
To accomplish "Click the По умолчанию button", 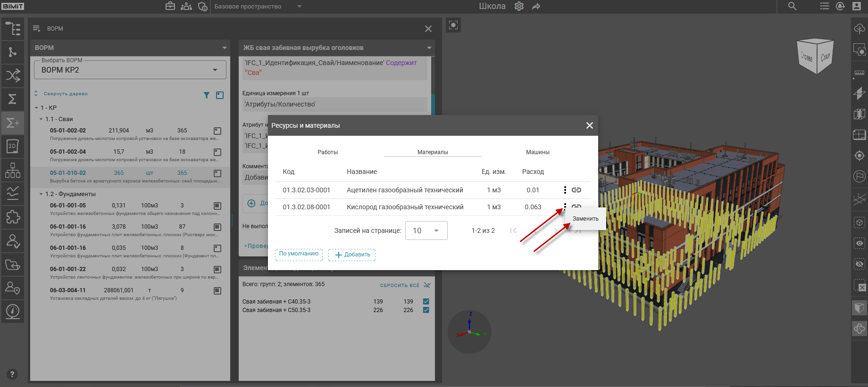I will click(x=299, y=254).
